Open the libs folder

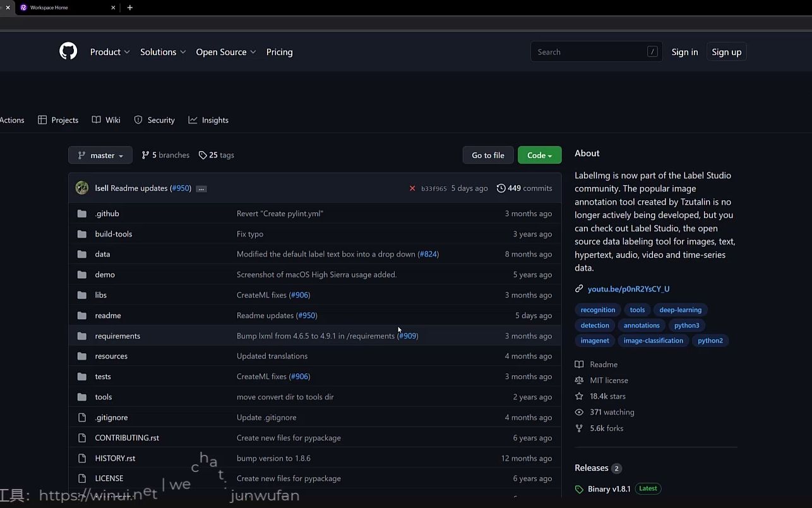click(x=101, y=295)
